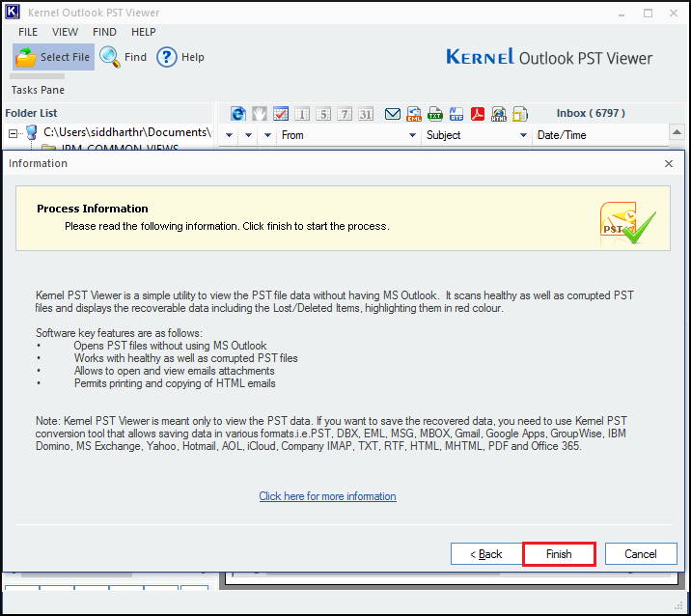Maximize the Kernel Outlook PST Viewer window

point(648,13)
